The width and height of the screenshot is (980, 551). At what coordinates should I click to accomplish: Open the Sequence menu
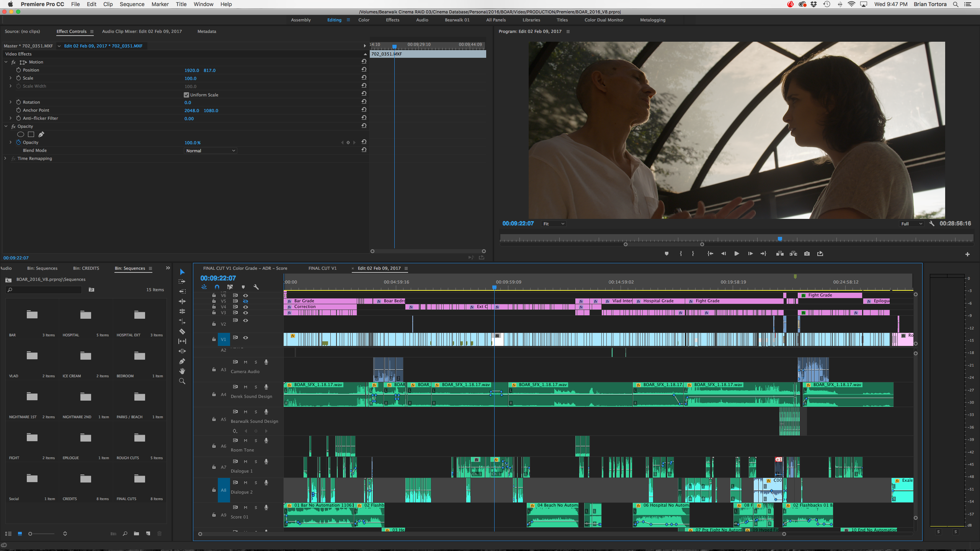(x=132, y=4)
